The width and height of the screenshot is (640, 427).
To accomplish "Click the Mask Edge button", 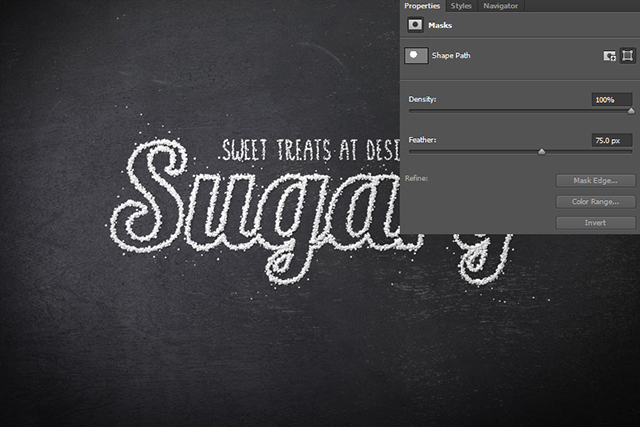I will tap(596, 181).
